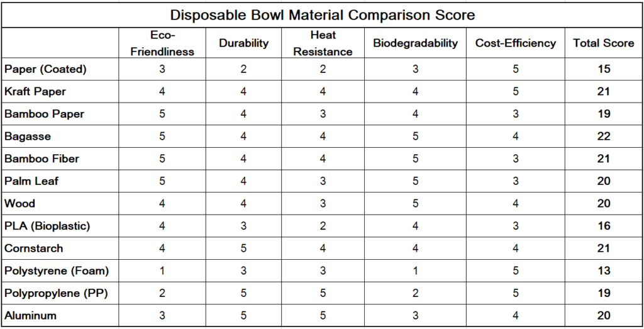
Task: Select the Paper (Coated) row label
Action: (x=45, y=69)
